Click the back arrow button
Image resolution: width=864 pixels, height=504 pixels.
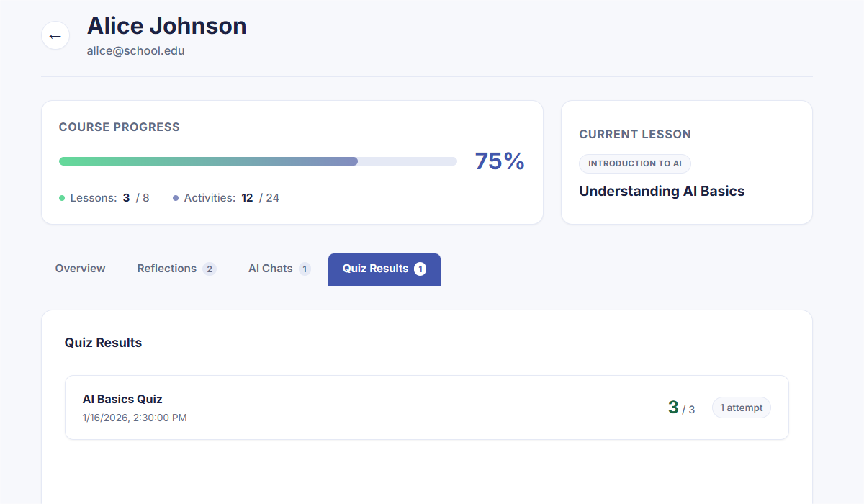(x=55, y=35)
